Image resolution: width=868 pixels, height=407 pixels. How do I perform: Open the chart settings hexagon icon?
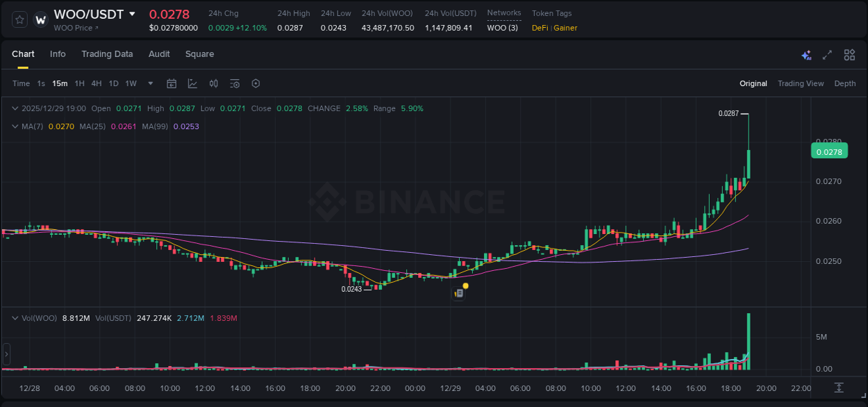(x=256, y=83)
